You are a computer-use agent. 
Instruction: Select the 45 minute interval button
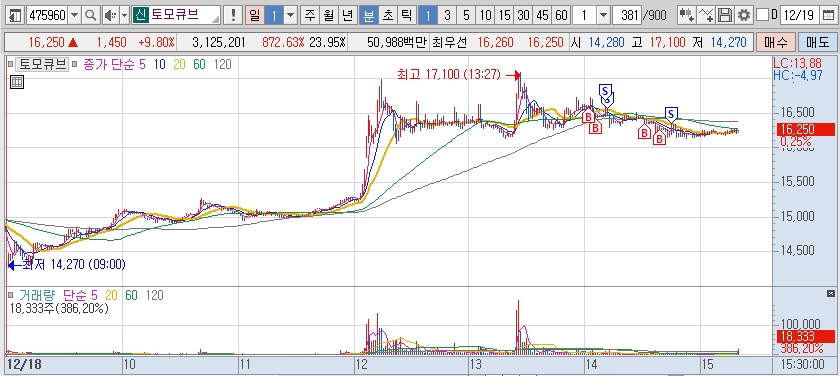point(542,16)
